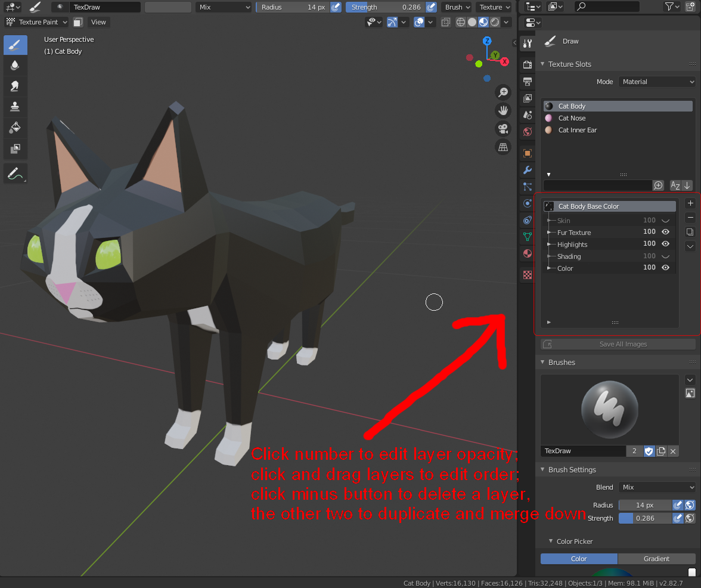Image resolution: width=701 pixels, height=588 pixels.
Task: Open Texture Slots Mode Material dropdown
Action: pyautogui.click(x=657, y=82)
